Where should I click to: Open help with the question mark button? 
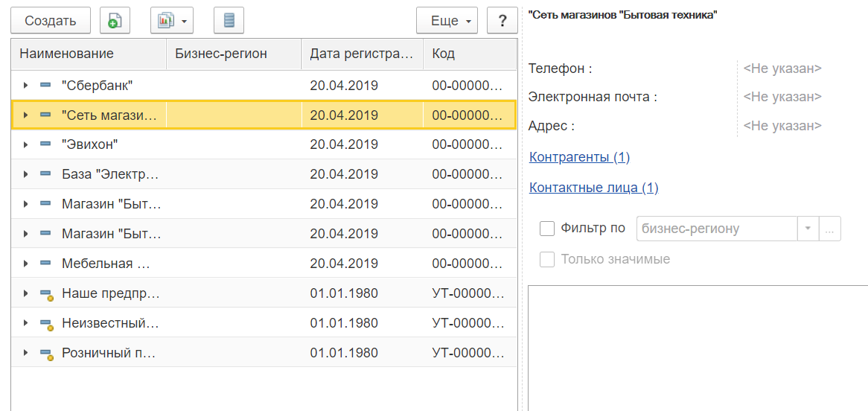pyautogui.click(x=502, y=21)
